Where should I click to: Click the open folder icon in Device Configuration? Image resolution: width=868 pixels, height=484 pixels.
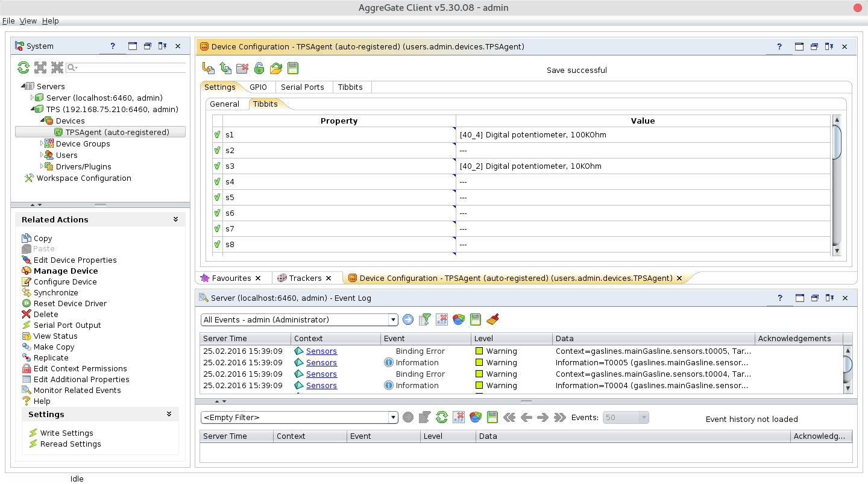click(276, 68)
